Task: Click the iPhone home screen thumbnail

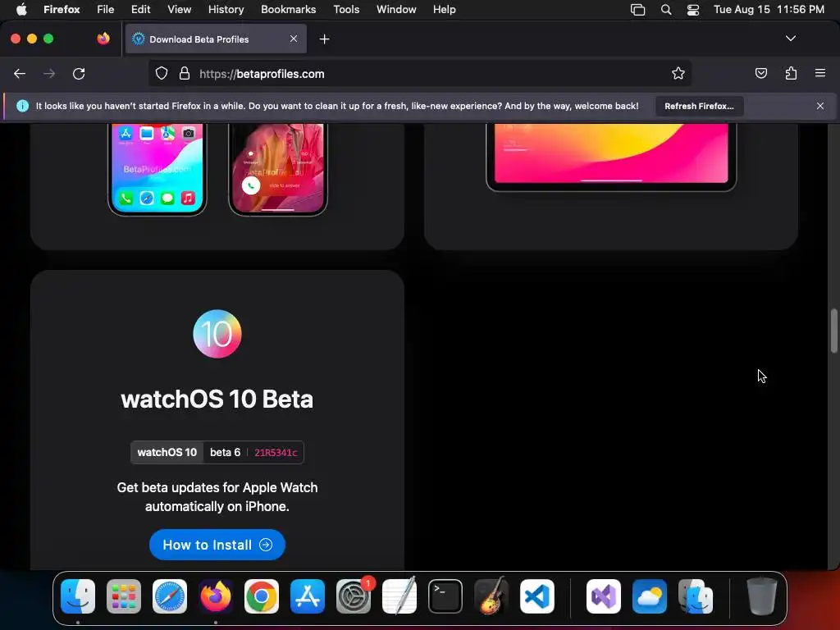Action: (x=157, y=169)
